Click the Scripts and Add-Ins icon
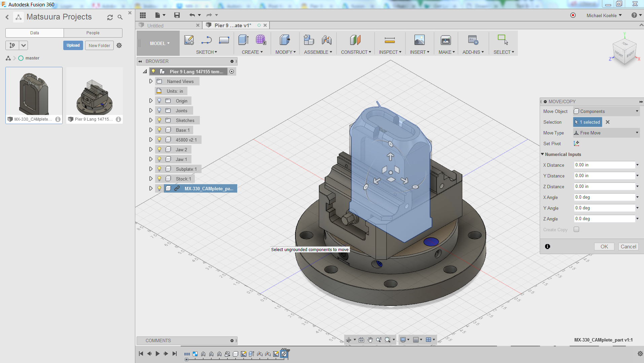The image size is (644, 363). coord(473,40)
